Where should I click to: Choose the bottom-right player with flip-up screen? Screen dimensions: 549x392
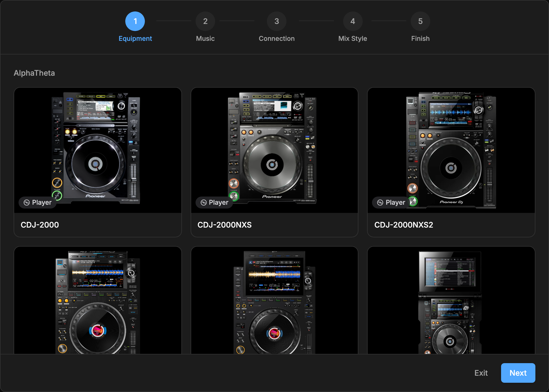(451, 300)
